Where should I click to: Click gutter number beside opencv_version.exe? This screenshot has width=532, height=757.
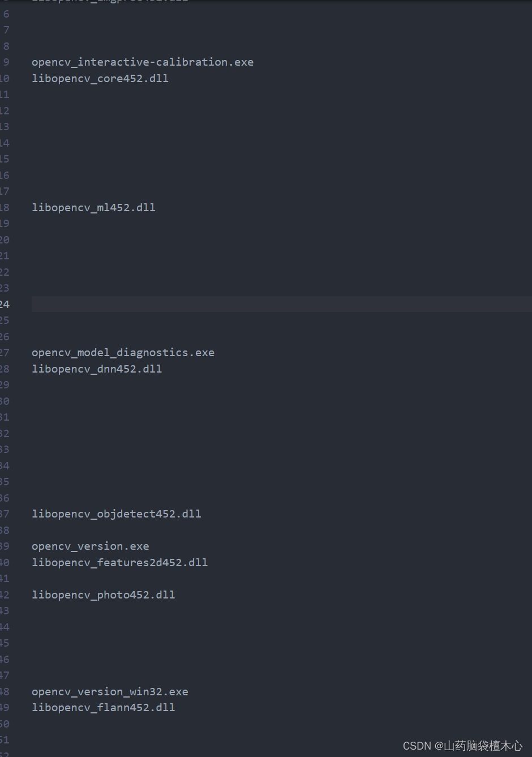[5, 546]
